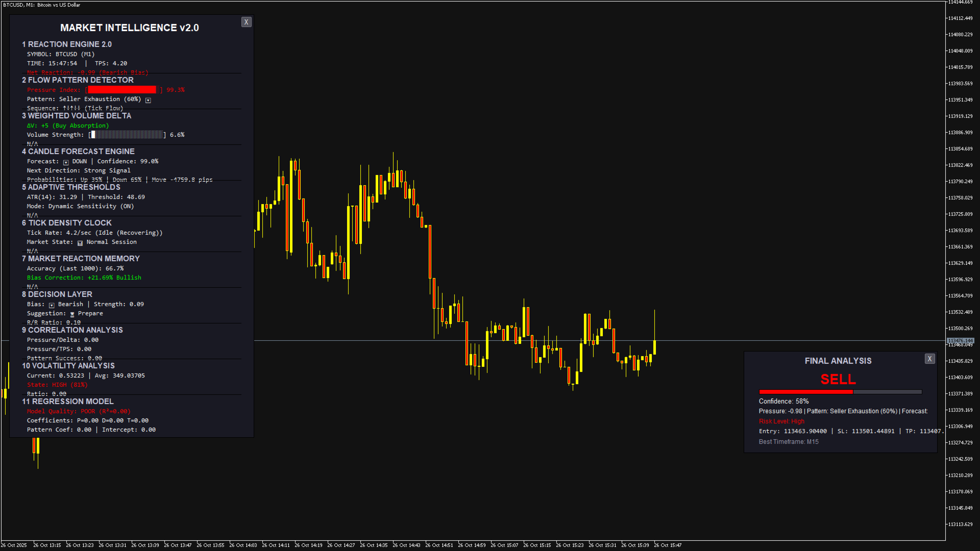Click the 26 Oct 15:47 time axis label

668,545
